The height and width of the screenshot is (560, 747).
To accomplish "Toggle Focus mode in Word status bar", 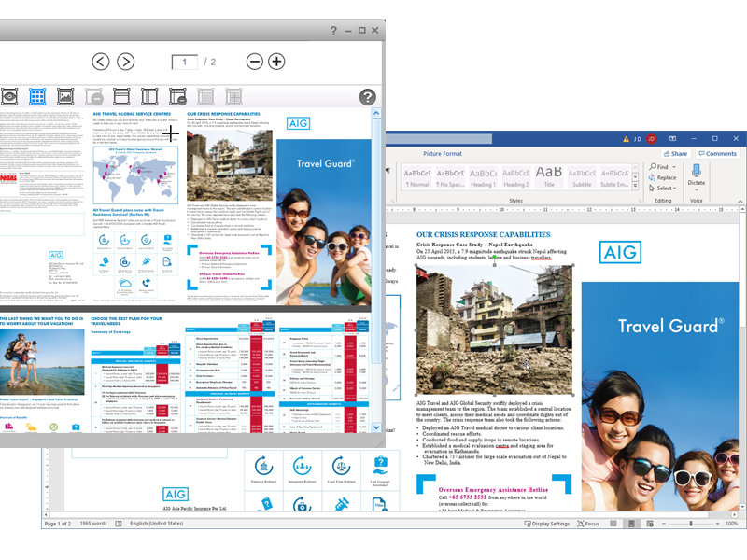I will point(588,524).
